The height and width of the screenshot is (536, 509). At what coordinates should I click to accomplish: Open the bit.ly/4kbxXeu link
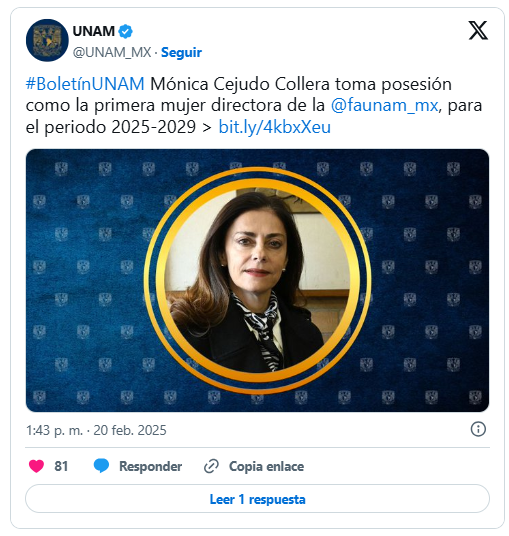[x=274, y=127]
